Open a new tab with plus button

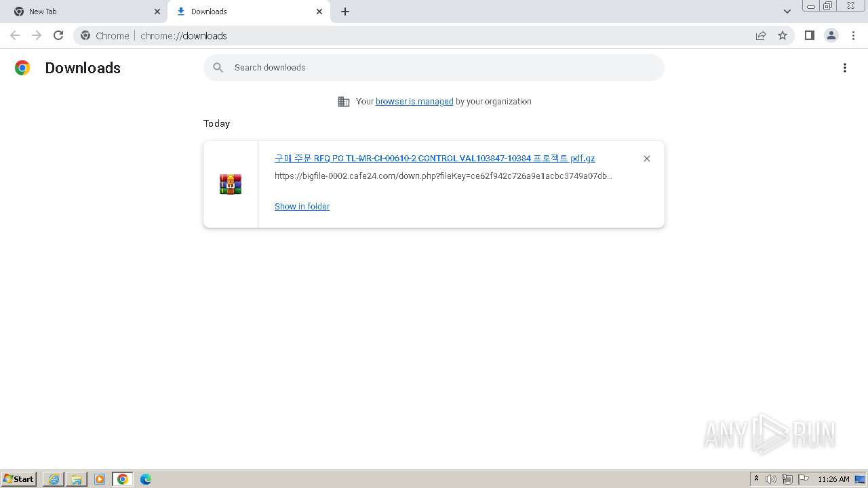pos(345,12)
